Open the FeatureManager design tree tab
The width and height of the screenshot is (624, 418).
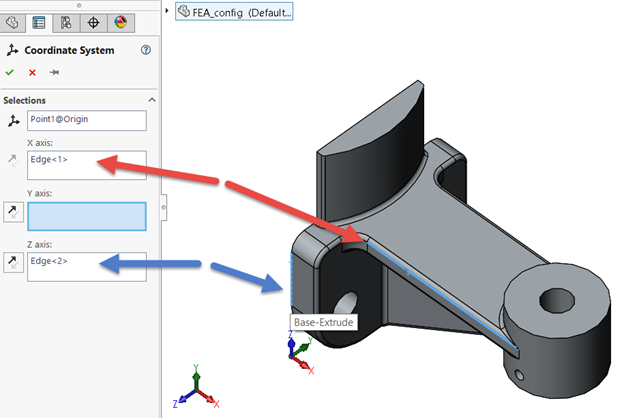pyautogui.click(x=13, y=21)
